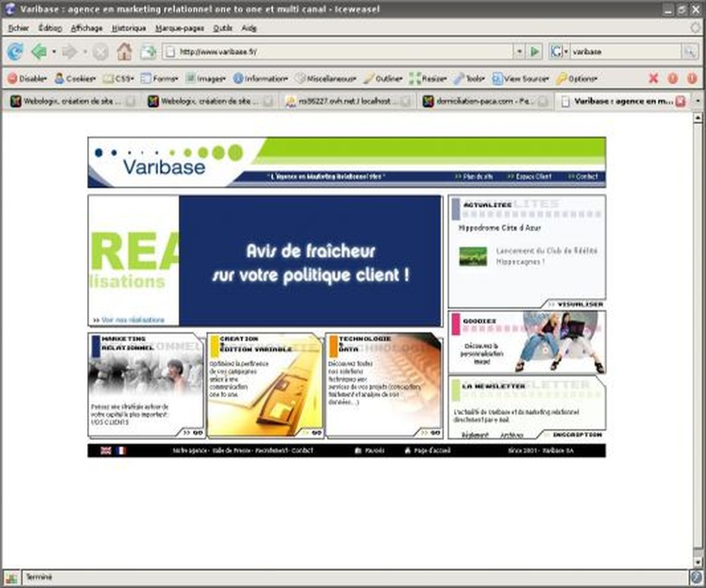Open the View Source developer menu
706x588 pixels.
(521, 78)
